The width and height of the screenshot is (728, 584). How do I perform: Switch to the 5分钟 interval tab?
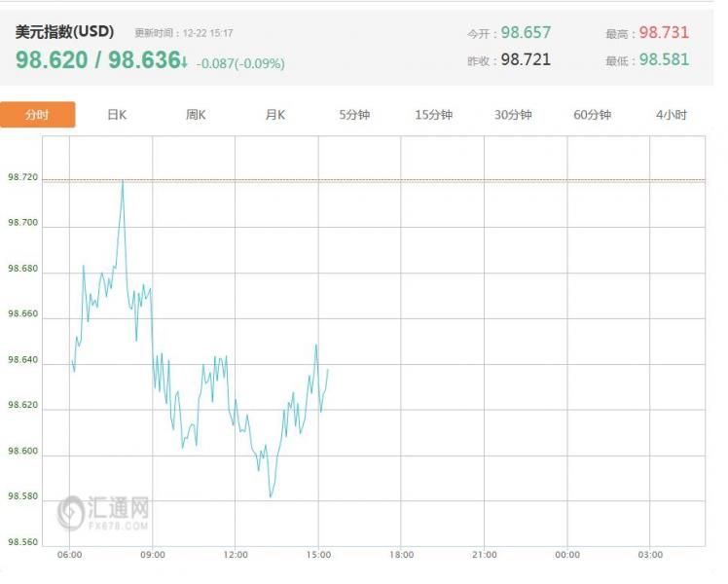354,115
